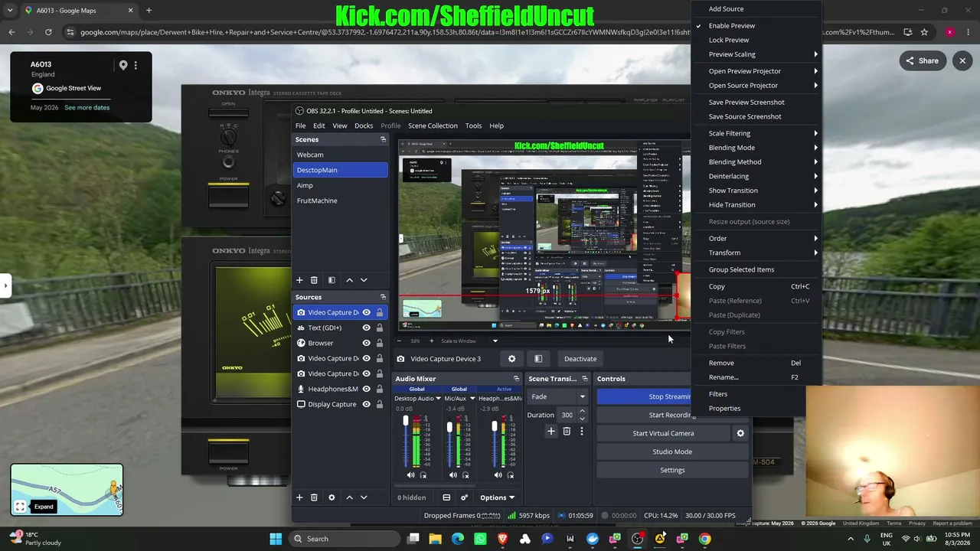Screen dimensions: 980x551
Task: Open source properties gear in Sources toolbar
Action: click(332, 497)
